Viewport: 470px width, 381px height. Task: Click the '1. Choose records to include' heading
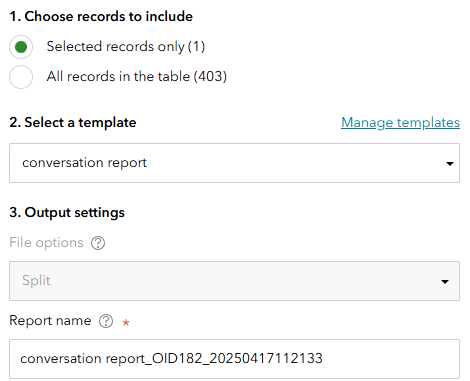click(101, 16)
